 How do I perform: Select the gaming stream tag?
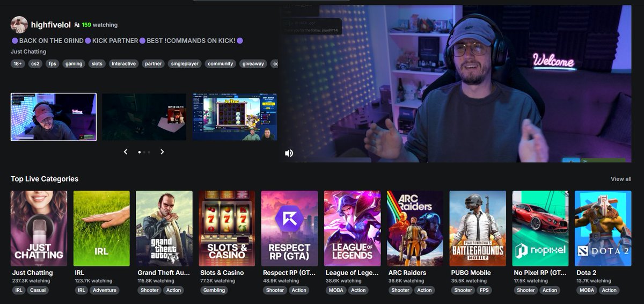click(74, 63)
